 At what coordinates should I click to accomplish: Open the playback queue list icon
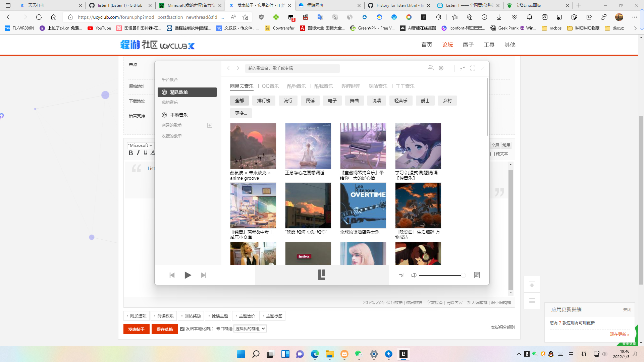(401, 275)
